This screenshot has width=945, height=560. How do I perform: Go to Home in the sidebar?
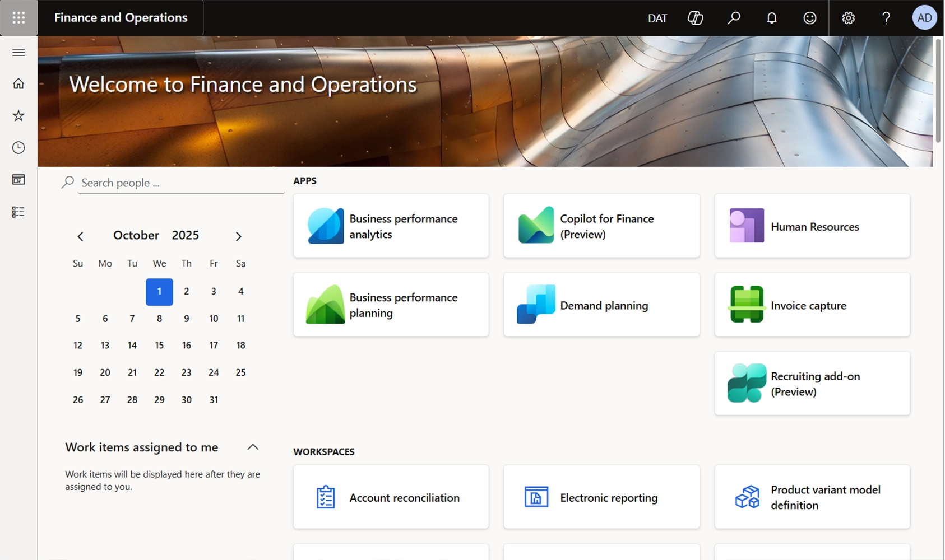click(18, 84)
